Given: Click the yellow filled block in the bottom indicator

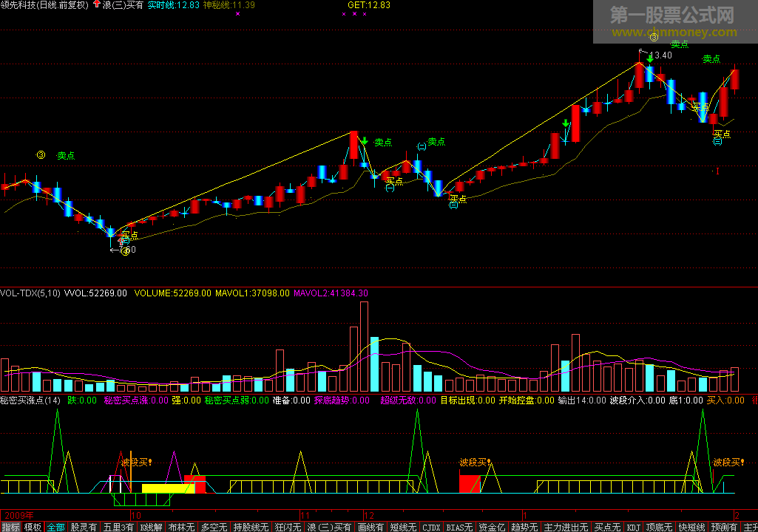Looking at the screenshot, I should [168, 488].
